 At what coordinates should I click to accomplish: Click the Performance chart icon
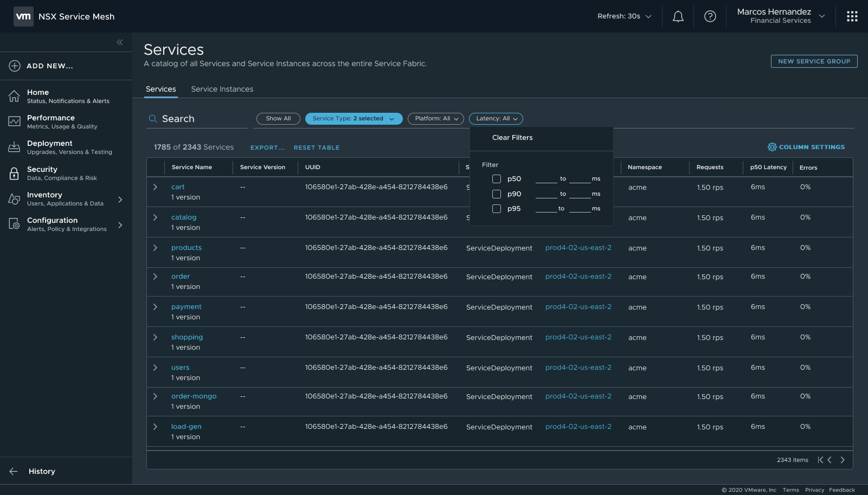click(x=14, y=121)
